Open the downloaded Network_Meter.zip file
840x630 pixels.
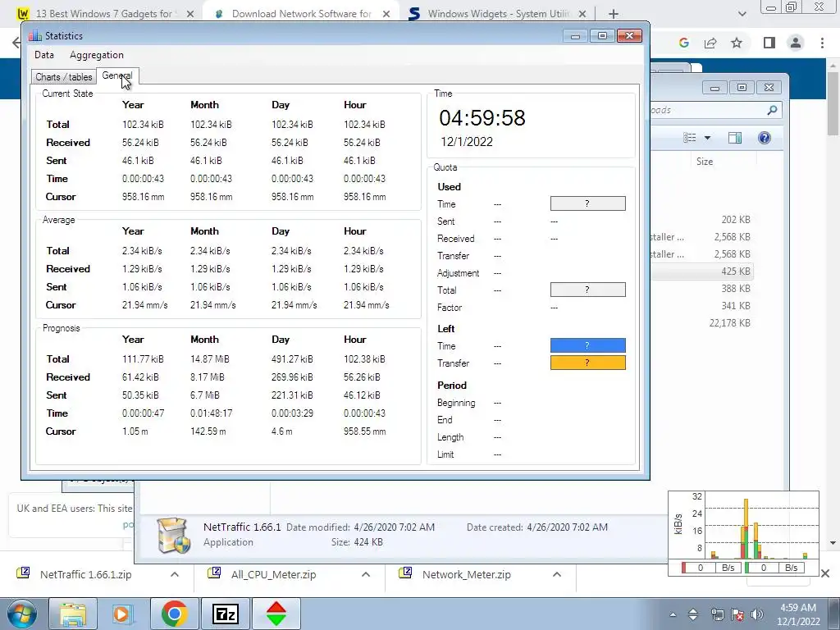tap(466, 574)
